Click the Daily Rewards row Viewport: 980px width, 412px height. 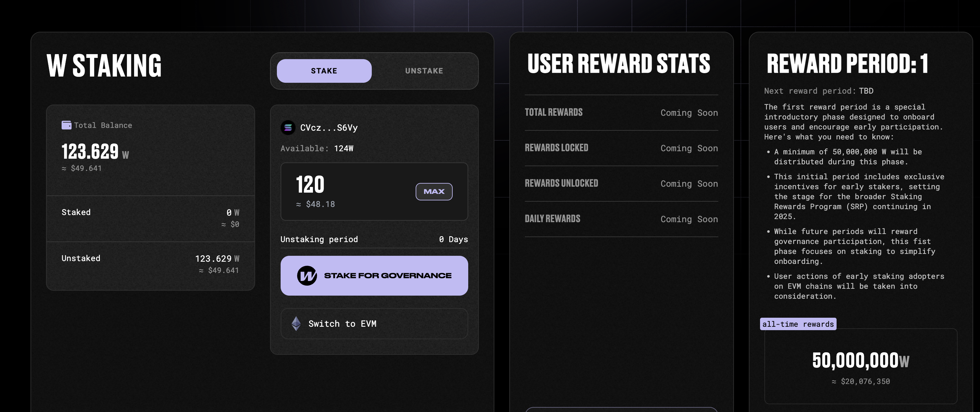621,219
